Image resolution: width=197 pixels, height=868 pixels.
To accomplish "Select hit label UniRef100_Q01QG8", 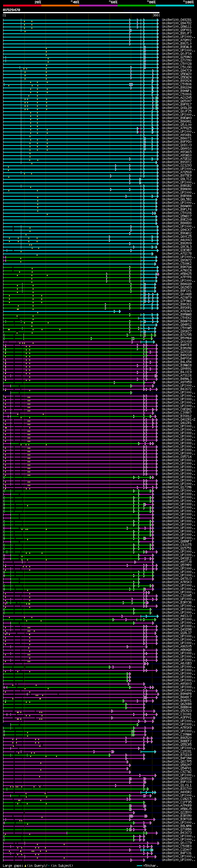I will [176, 342].
